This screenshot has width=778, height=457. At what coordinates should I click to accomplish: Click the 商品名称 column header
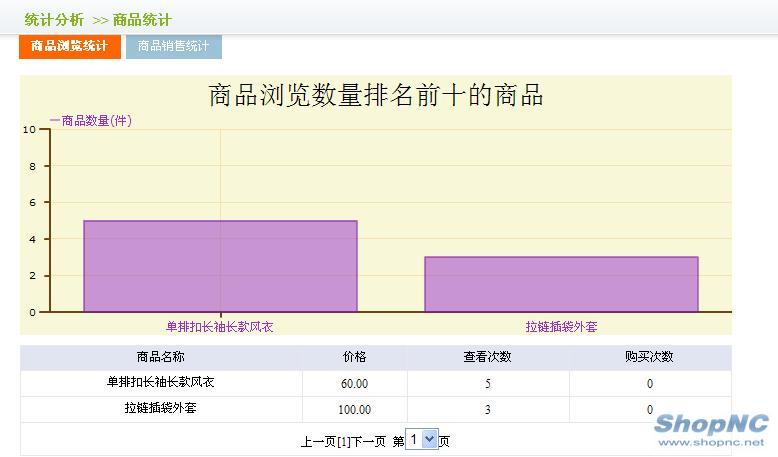[160, 357]
